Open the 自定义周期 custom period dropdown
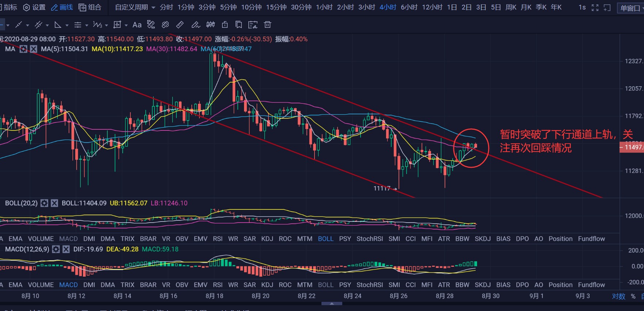 point(135,7)
